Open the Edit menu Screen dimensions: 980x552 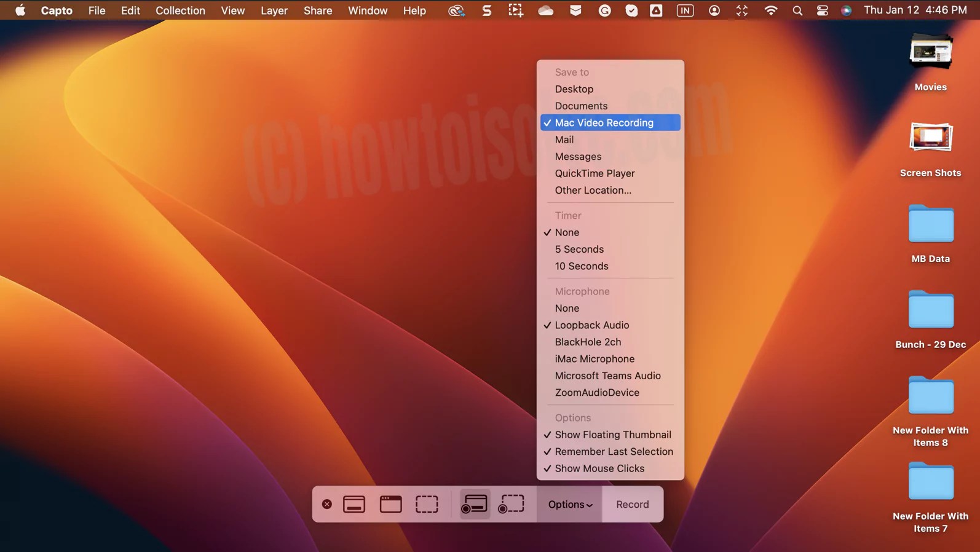tap(130, 10)
